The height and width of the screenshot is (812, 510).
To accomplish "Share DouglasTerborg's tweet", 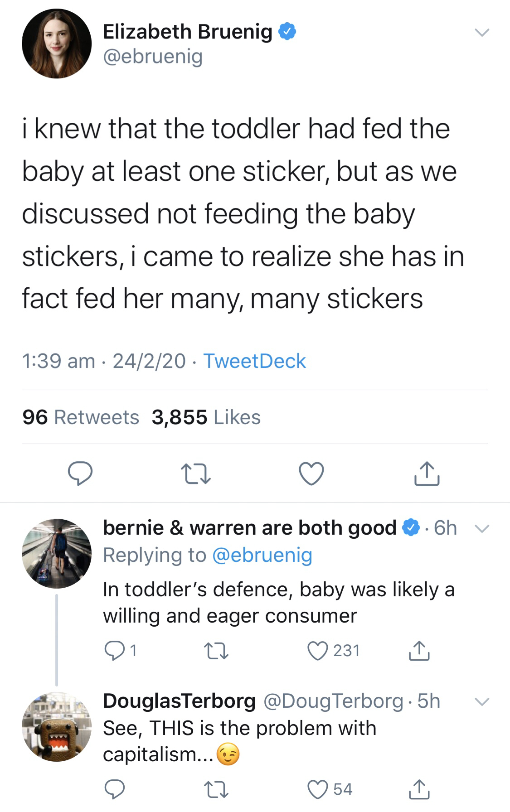I will 419,789.
